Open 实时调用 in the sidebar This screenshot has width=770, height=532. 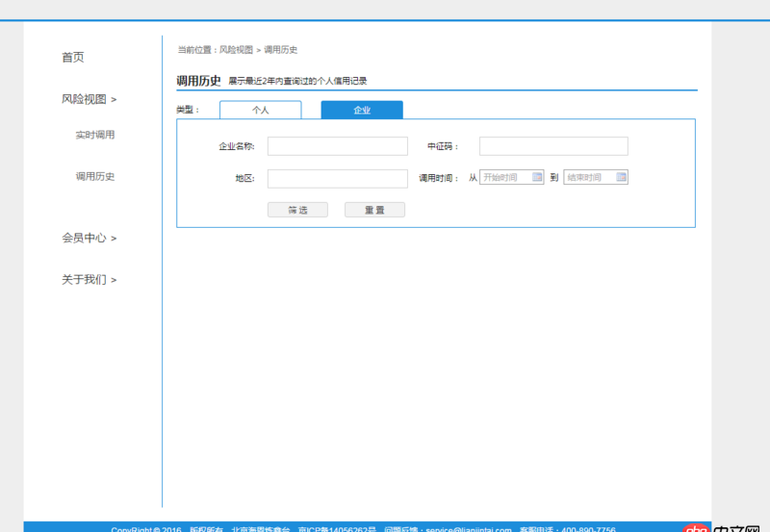(94, 135)
